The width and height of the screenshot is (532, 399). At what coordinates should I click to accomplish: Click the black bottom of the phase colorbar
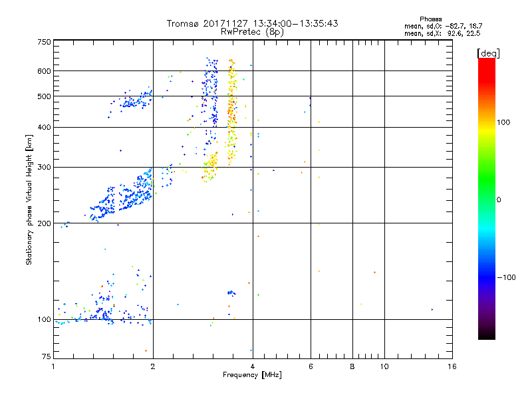click(487, 334)
